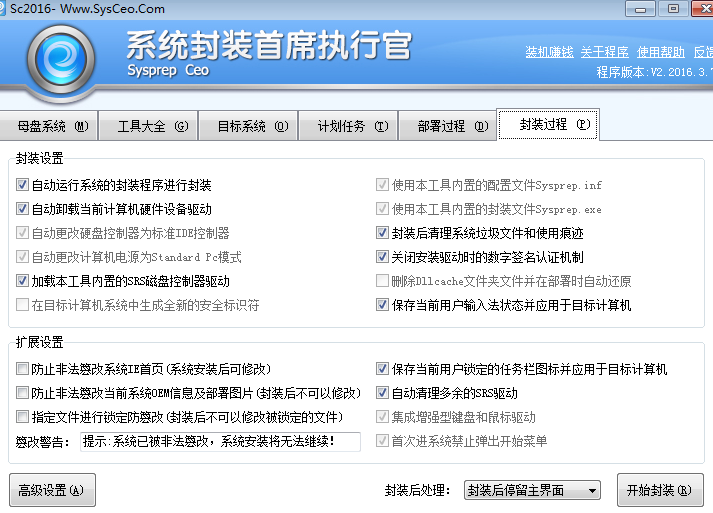This screenshot has width=713, height=513.
Task: Maximize the Sc2016 window
Action: click(x=673, y=9)
